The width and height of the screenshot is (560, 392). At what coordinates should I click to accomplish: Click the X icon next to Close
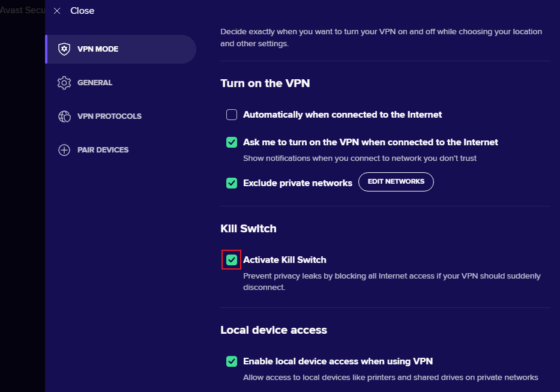point(57,10)
